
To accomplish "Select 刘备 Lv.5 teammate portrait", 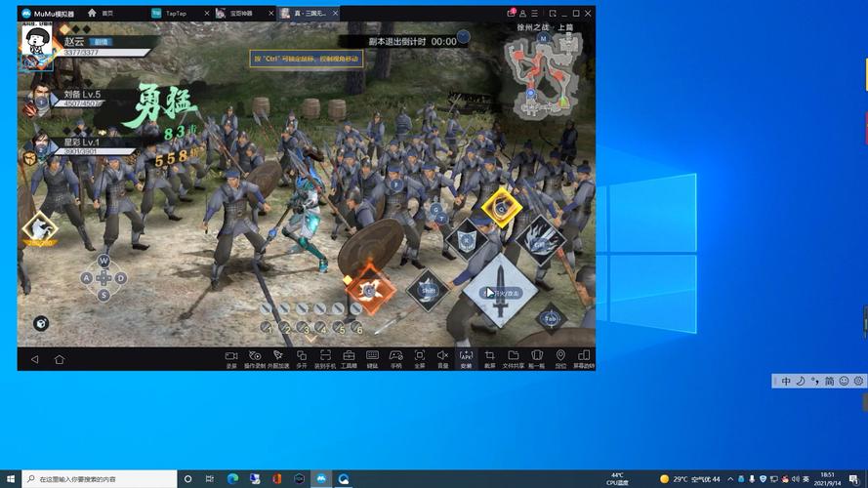I will (x=41, y=99).
